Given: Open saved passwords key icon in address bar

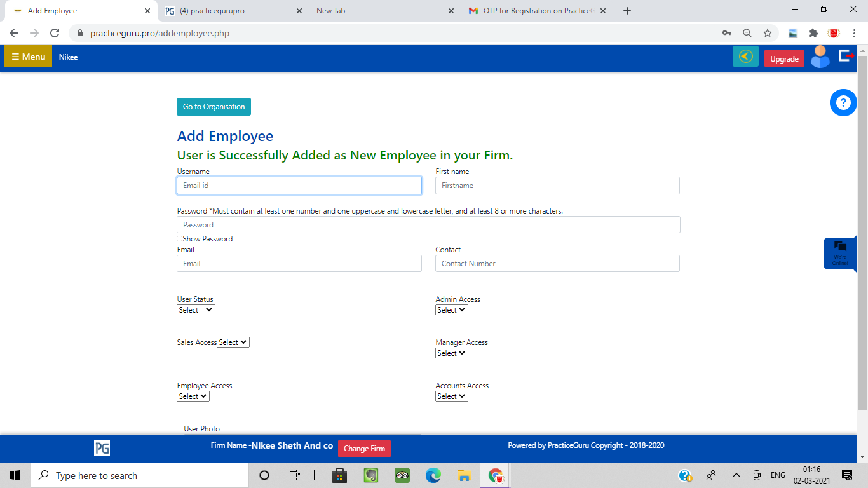Looking at the screenshot, I should point(727,33).
